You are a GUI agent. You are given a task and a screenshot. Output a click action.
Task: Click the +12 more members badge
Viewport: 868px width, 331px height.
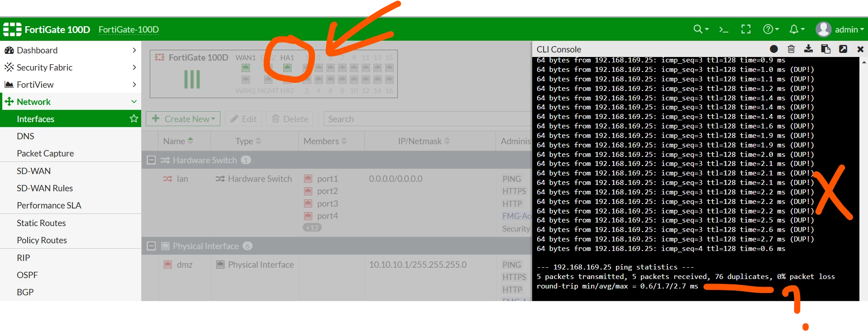click(x=312, y=227)
